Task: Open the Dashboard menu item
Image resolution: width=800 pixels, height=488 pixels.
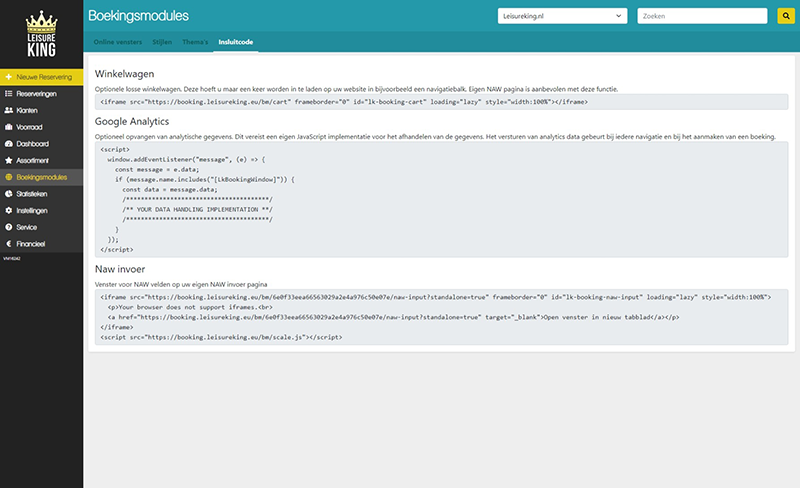Action: coord(41,144)
